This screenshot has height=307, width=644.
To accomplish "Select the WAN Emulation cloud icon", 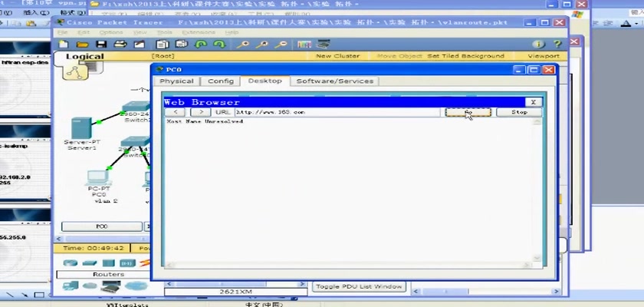I will pyautogui.click(x=90, y=286).
